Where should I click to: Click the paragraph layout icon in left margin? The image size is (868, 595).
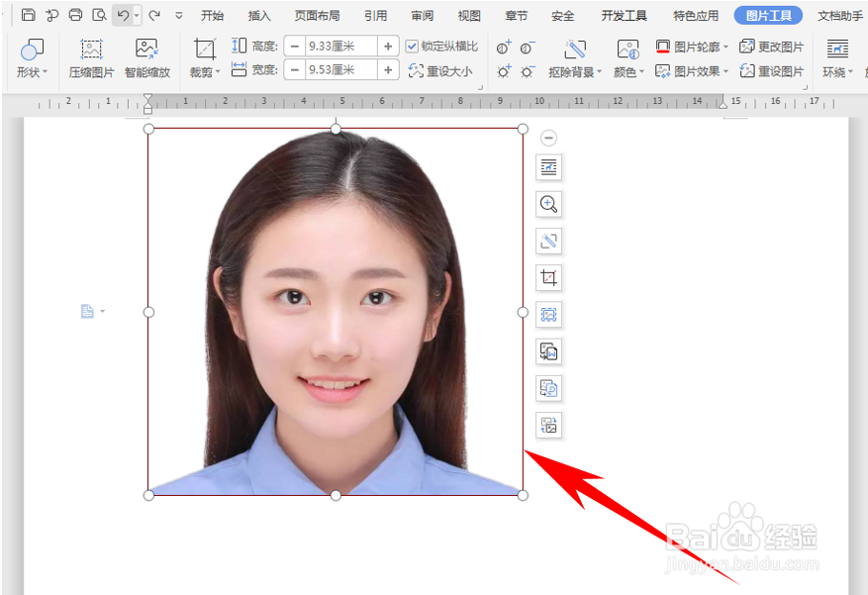click(x=87, y=311)
